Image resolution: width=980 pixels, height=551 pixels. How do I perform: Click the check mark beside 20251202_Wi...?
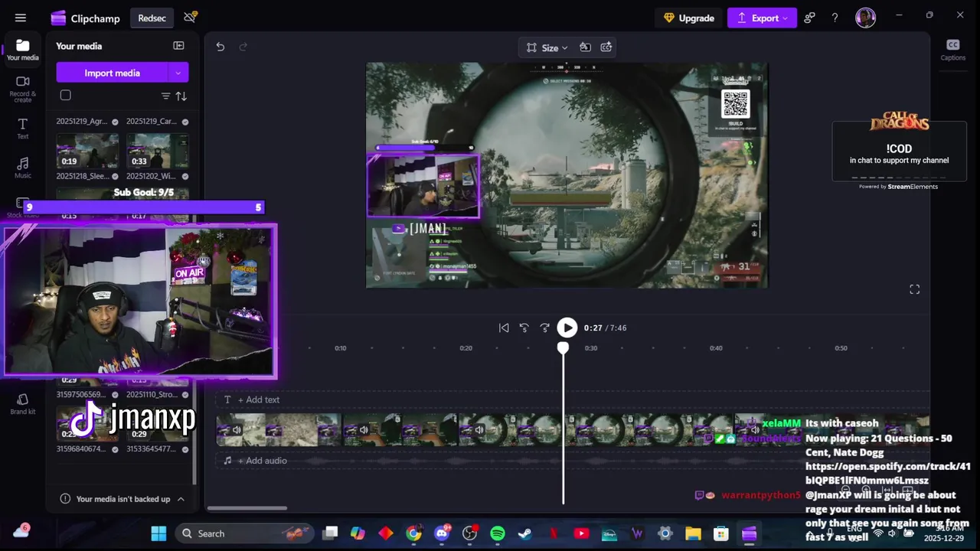click(185, 176)
